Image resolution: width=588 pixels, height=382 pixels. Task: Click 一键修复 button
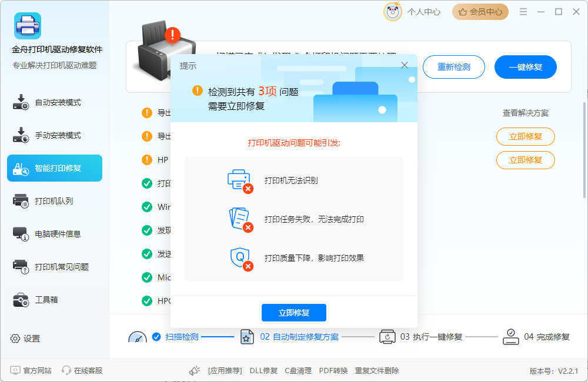pyautogui.click(x=525, y=67)
